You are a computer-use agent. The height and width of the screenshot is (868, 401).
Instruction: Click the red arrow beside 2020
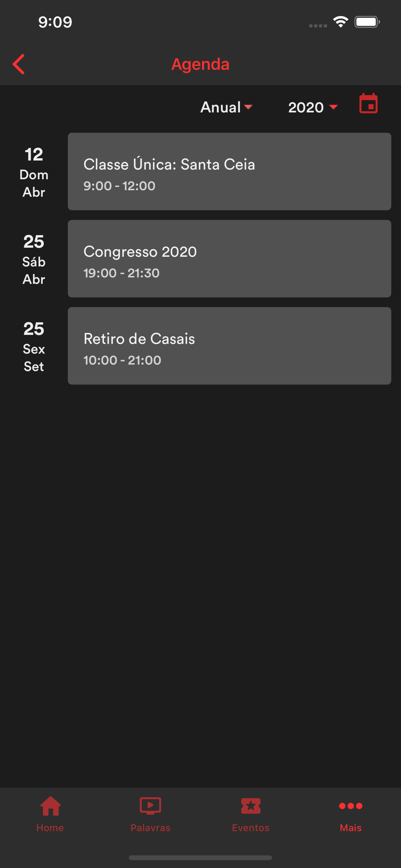[x=333, y=107]
